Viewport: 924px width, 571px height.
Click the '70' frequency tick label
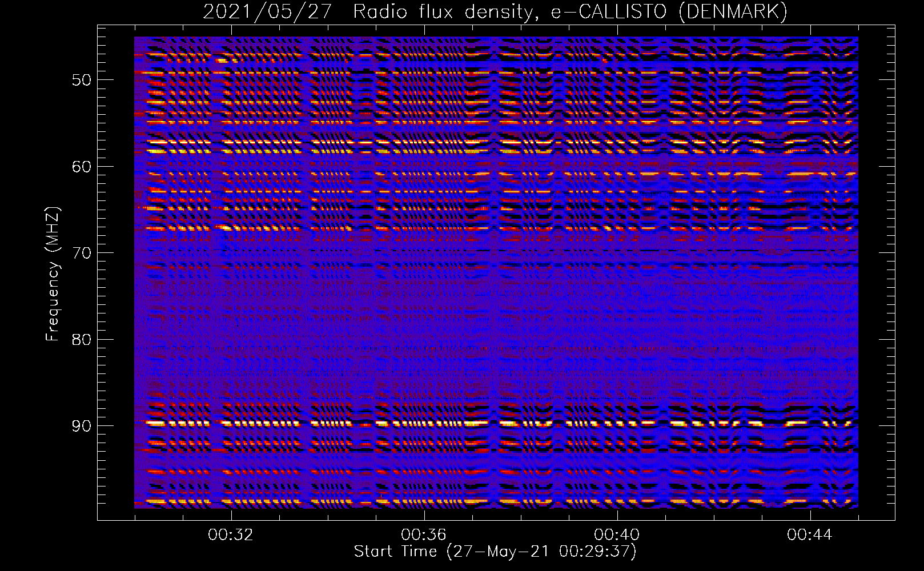click(x=81, y=253)
